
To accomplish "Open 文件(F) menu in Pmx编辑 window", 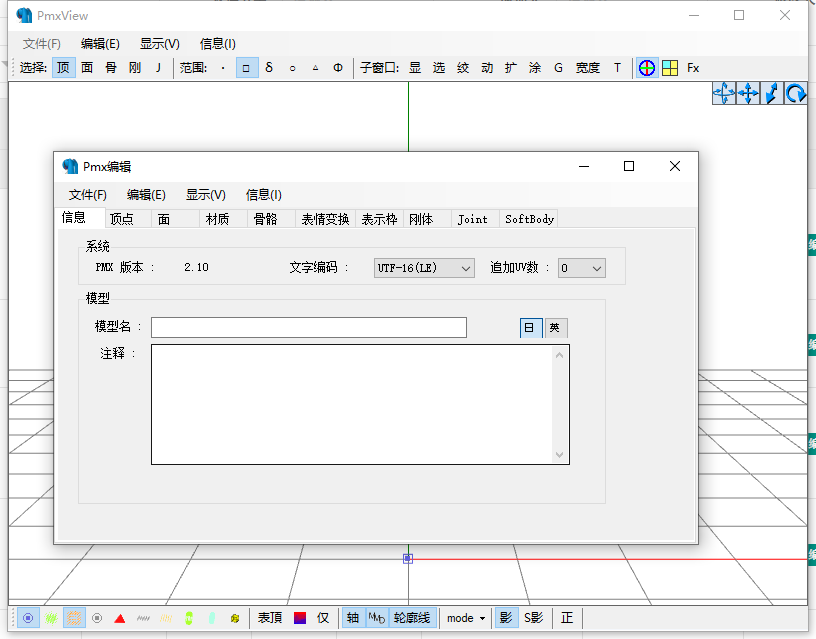I will [87, 195].
